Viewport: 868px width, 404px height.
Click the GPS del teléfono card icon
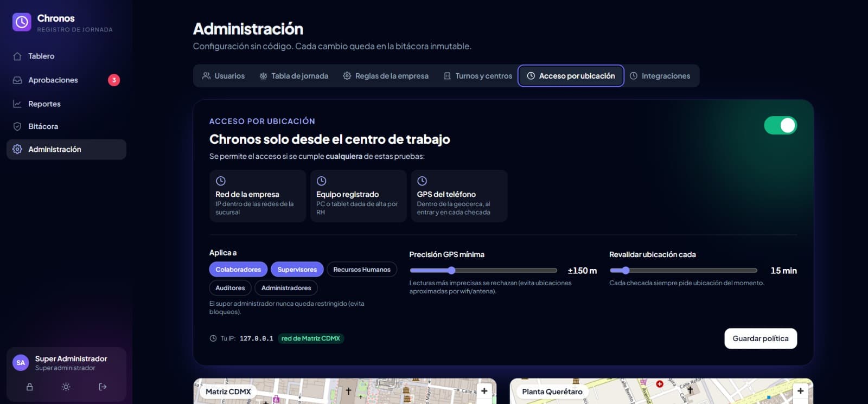click(422, 181)
